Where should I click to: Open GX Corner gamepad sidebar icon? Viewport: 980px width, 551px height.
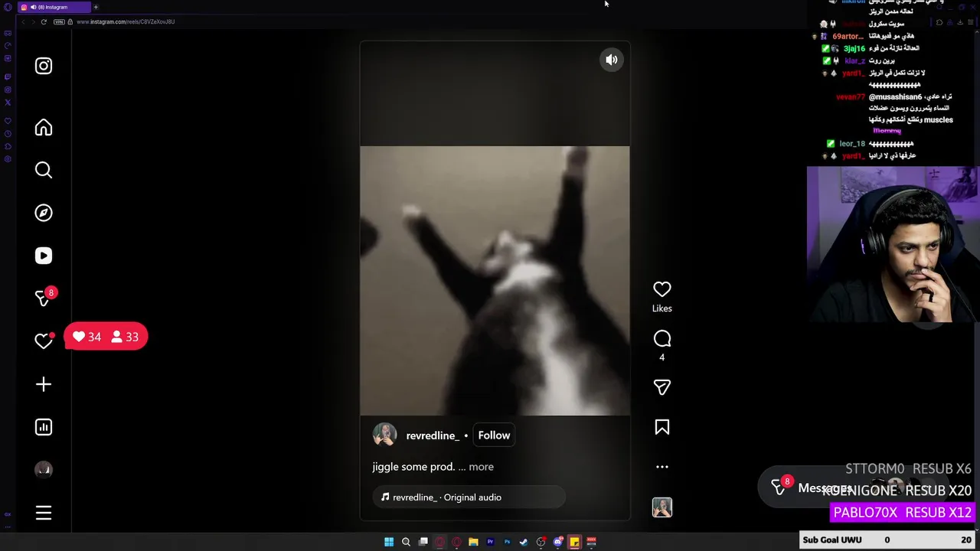click(x=8, y=33)
